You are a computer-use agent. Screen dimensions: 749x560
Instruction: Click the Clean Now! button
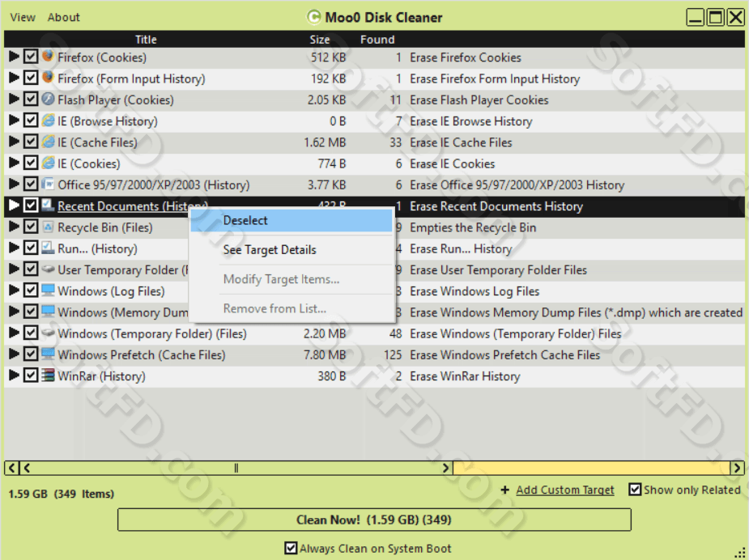pyautogui.click(x=374, y=520)
